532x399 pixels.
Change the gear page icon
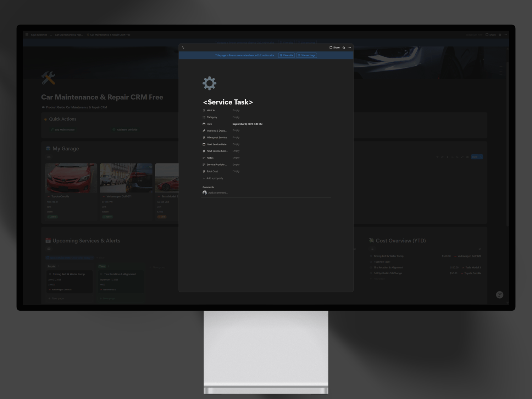click(209, 83)
